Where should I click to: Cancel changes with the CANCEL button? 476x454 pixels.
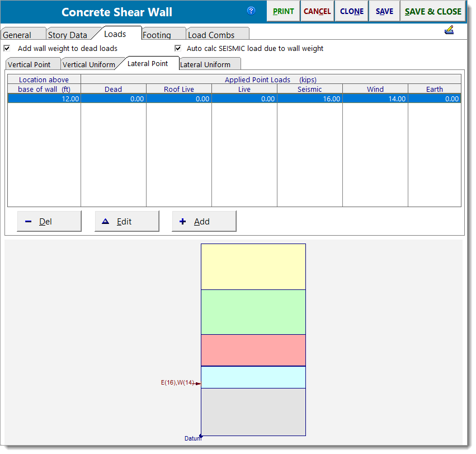[317, 11]
